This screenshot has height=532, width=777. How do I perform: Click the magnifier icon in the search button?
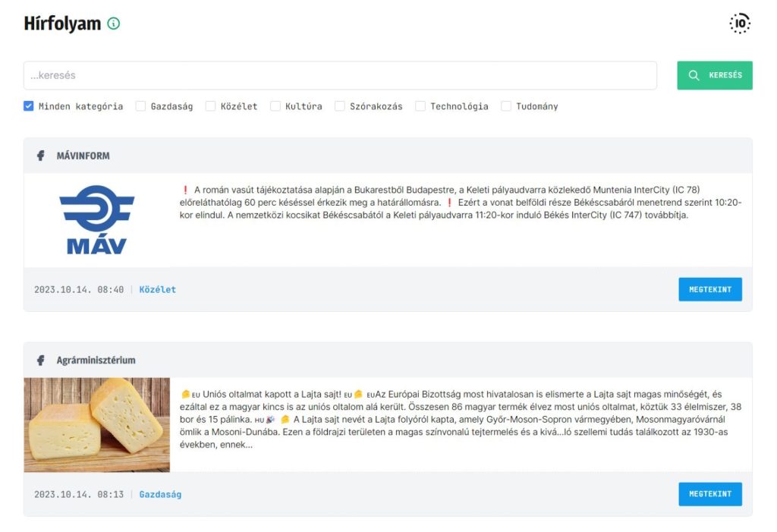[x=694, y=75]
